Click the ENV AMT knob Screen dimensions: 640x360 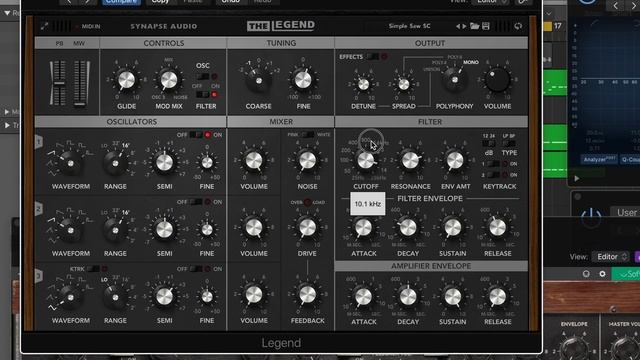tap(455, 160)
